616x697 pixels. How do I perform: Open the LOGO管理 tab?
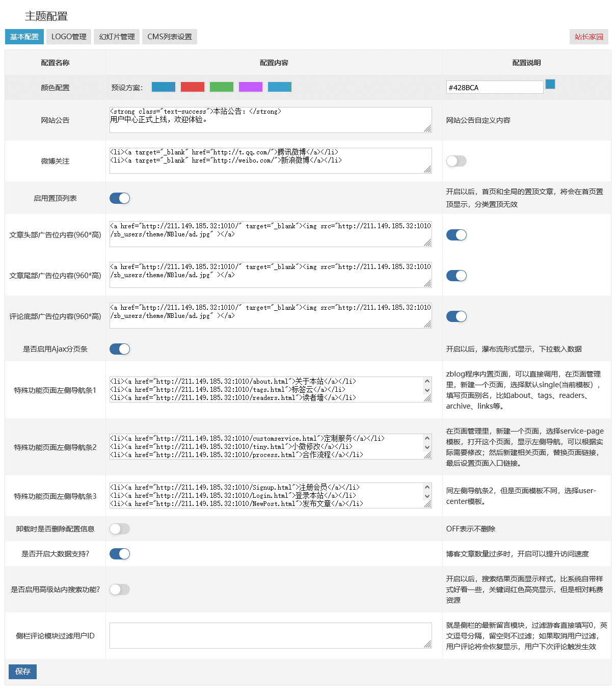point(69,37)
